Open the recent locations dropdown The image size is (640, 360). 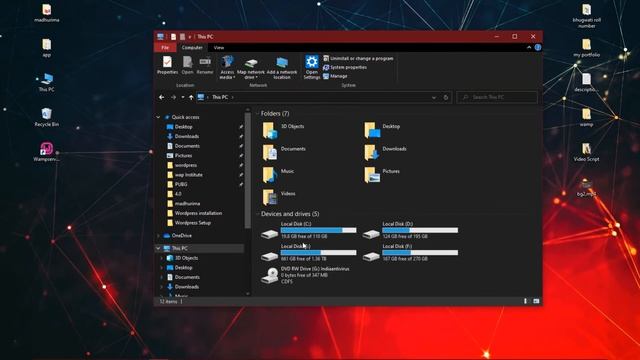click(182, 97)
